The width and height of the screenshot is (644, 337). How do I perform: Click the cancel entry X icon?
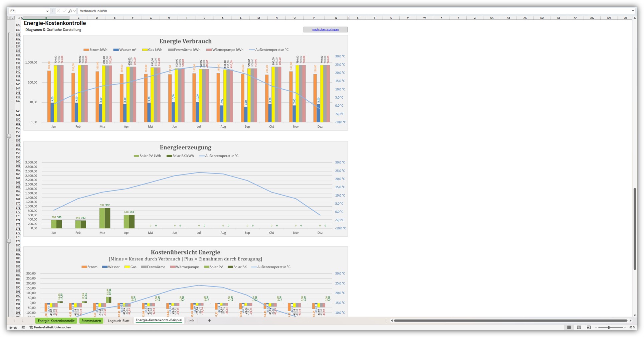58,11
